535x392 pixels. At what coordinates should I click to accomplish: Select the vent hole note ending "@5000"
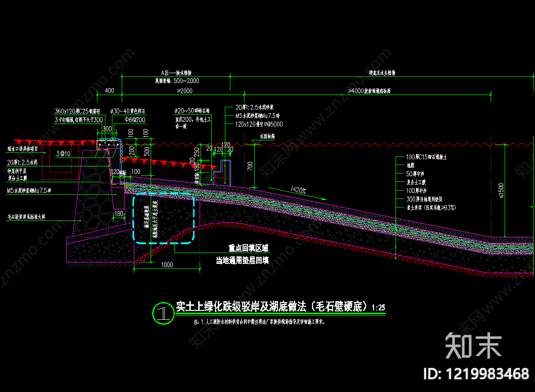tap(259, 124)
